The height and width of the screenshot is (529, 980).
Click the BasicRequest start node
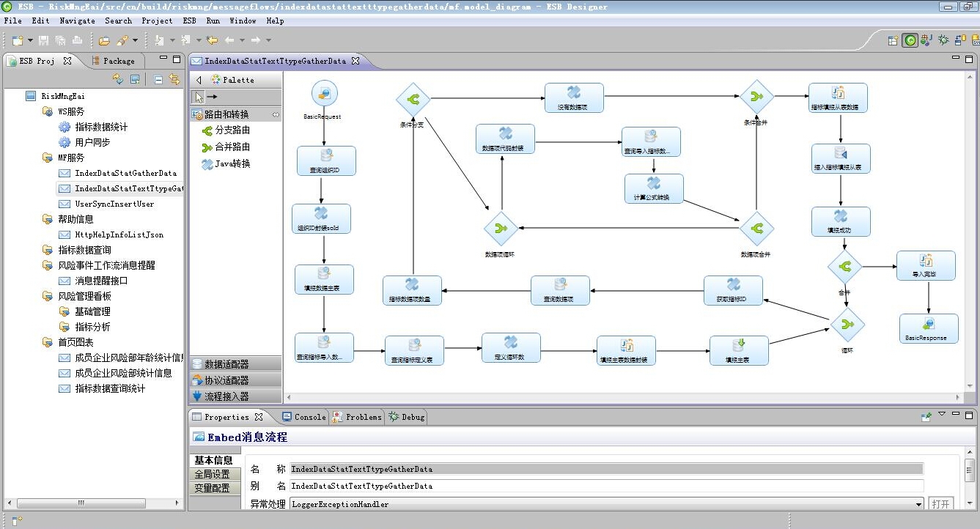(324, 94)
